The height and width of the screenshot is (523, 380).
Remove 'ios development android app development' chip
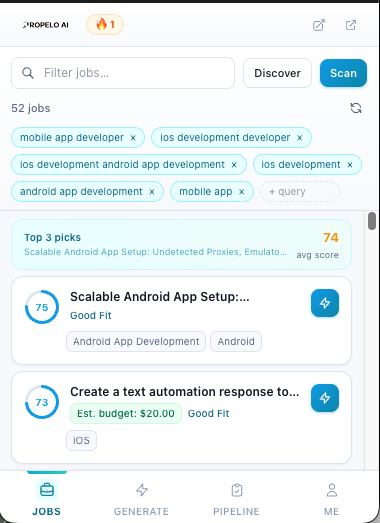234,165
